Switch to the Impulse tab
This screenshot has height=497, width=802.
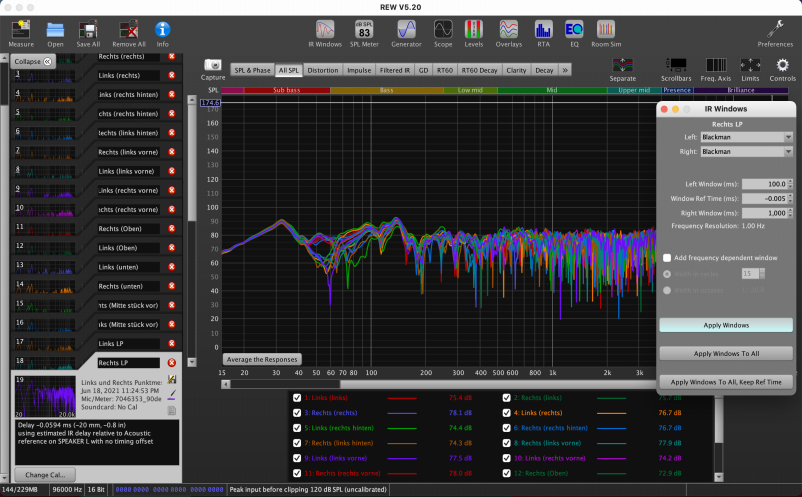pyautogui.click(x=359, y=70)
